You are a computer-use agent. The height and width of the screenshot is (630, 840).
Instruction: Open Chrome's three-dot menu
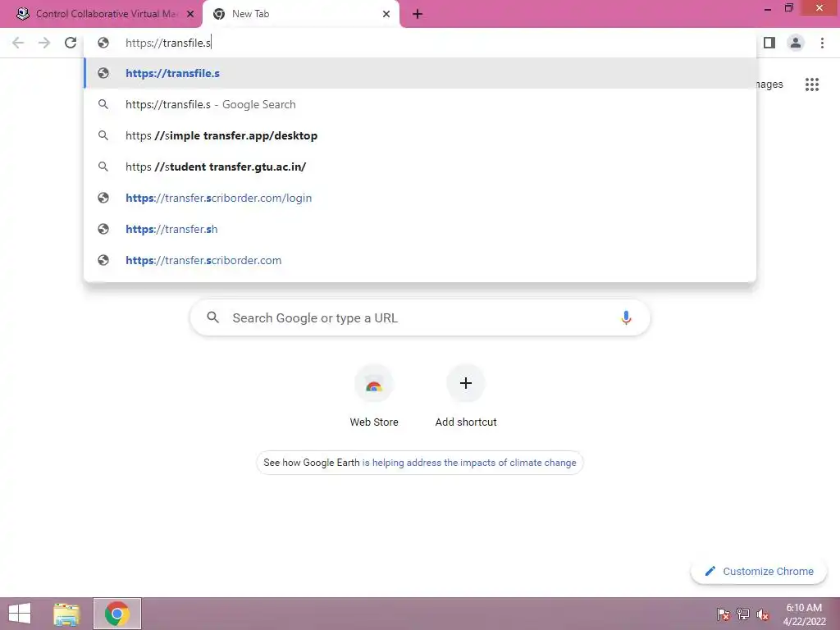tap(822, 43)
